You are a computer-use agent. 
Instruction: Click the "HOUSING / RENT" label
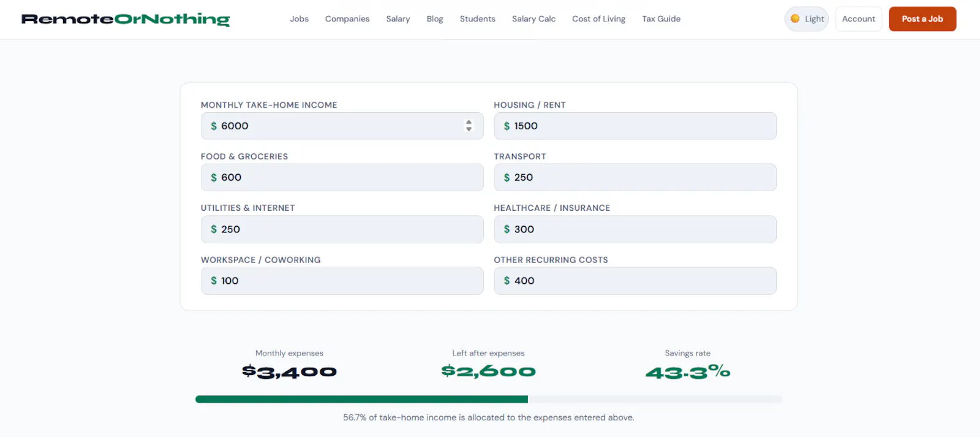530,105
